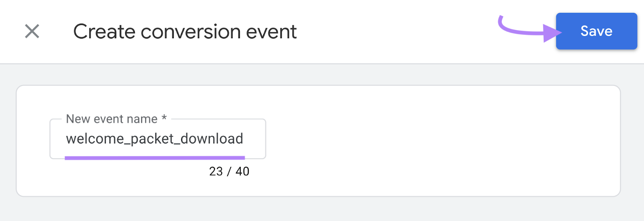This screenshot has height=221, width=644.
Task: Select the "New event name" floating label
Action: point(111,119)
